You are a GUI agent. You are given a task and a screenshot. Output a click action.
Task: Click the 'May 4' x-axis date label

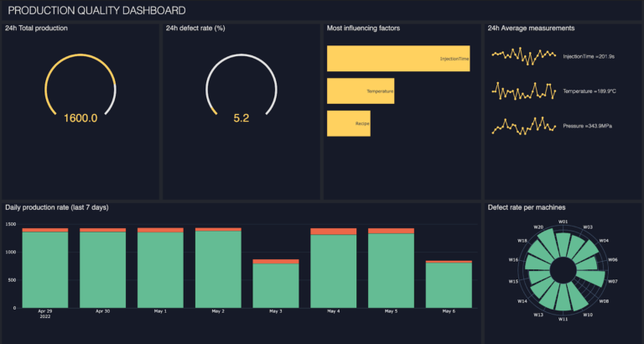[x=334, y=311]
